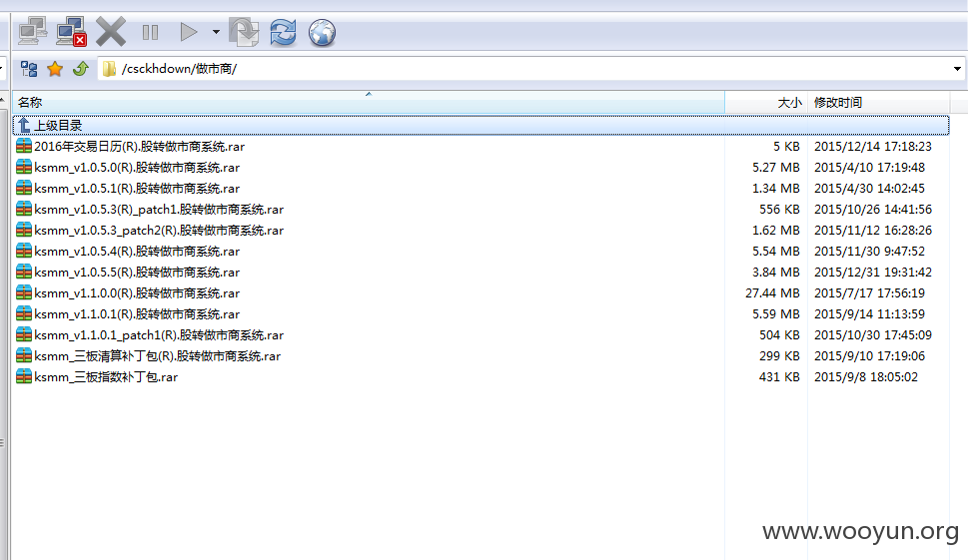Click the yellow star bookmarks icon
Screen dimensions: 968x560
[55, 69]
